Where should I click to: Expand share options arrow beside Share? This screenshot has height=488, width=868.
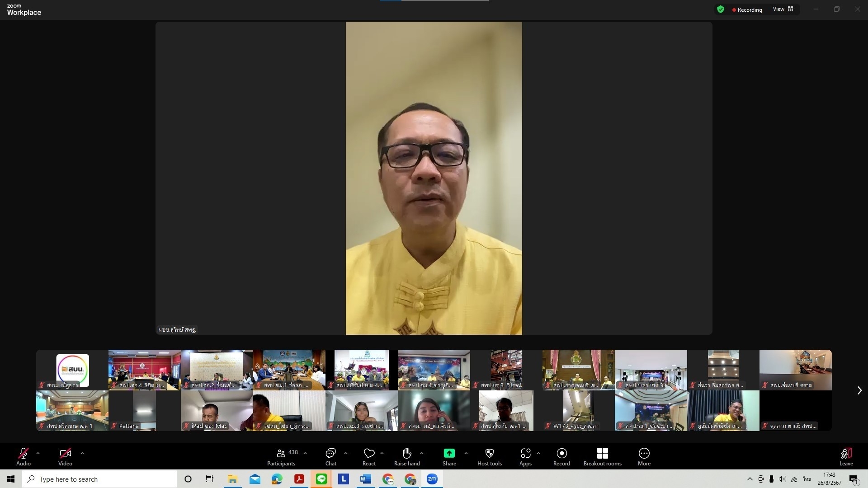click(466, 453)
